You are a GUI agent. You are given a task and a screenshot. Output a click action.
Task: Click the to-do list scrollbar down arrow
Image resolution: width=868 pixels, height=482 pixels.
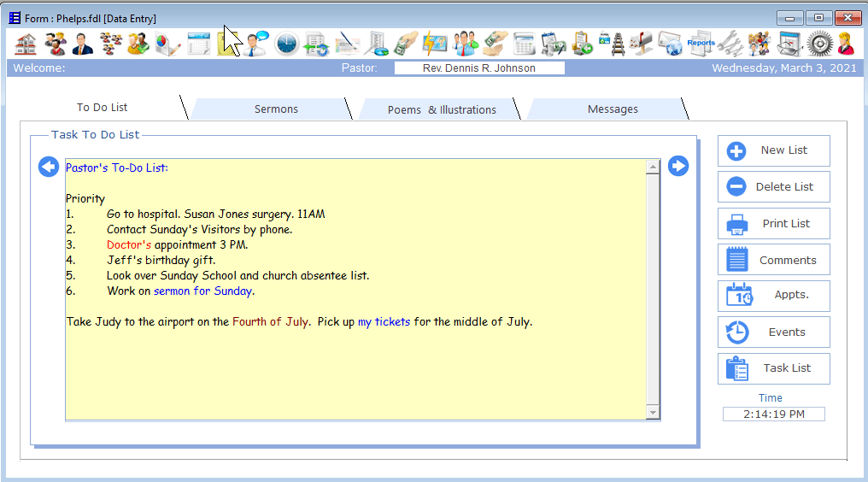pyautogui.click(x=654, y=412)
